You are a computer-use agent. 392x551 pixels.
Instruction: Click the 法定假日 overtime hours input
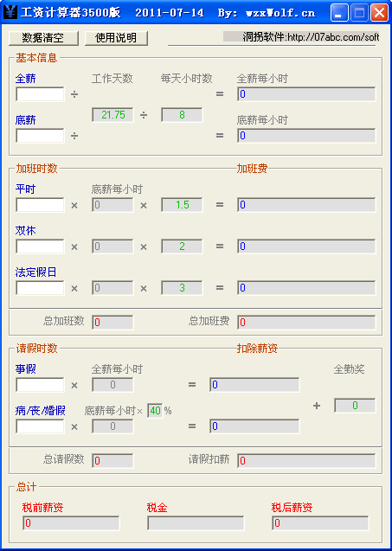point(40,288)
